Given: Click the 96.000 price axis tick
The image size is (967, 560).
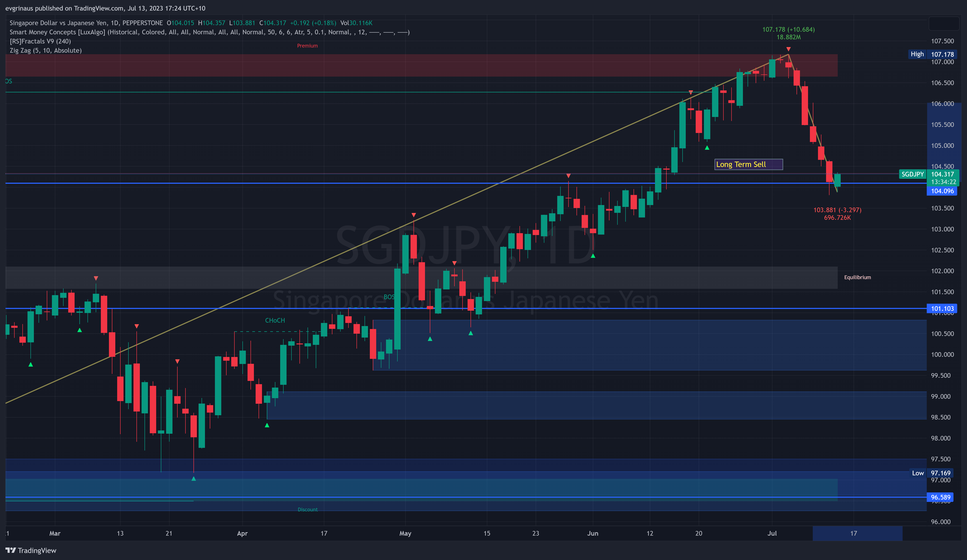Looking at the screenshot, I should coord(941,522).
